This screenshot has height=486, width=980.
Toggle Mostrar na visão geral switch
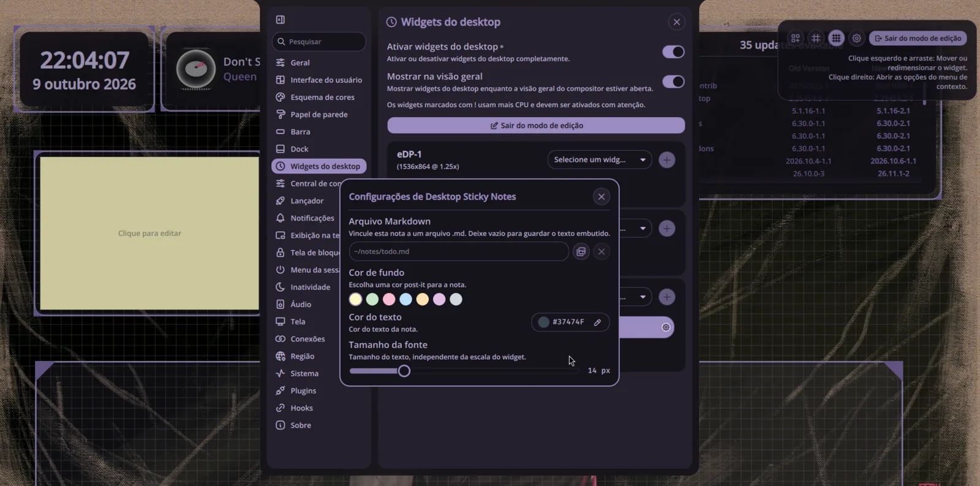673,82
